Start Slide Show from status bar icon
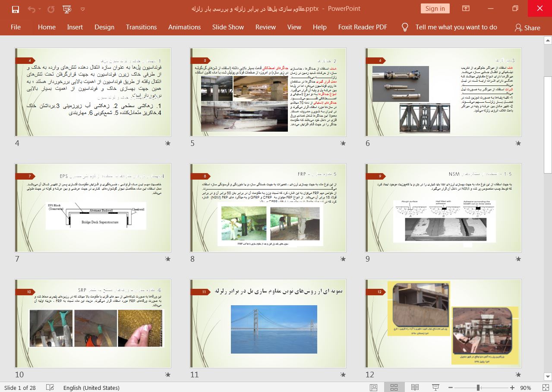Image resolution: width=552 pixels, height=392 pixels. point(435,388)
